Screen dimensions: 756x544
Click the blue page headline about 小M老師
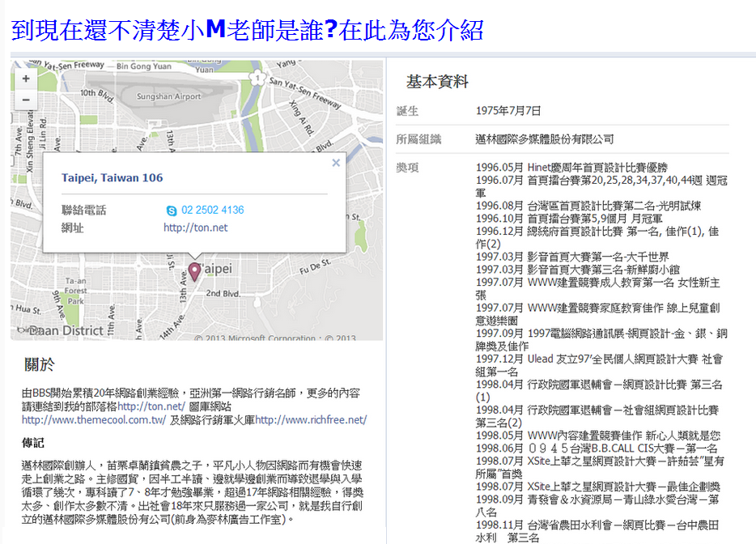click(247, 30)
